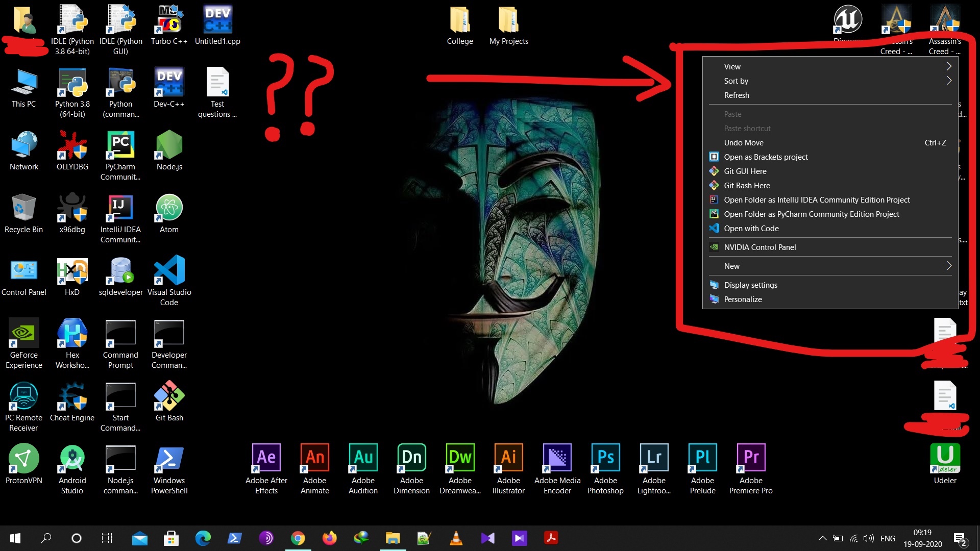Select the Adobe Illustrator desktop icon
This screenshot has width=980, height=551.
(x=508, y=458)
